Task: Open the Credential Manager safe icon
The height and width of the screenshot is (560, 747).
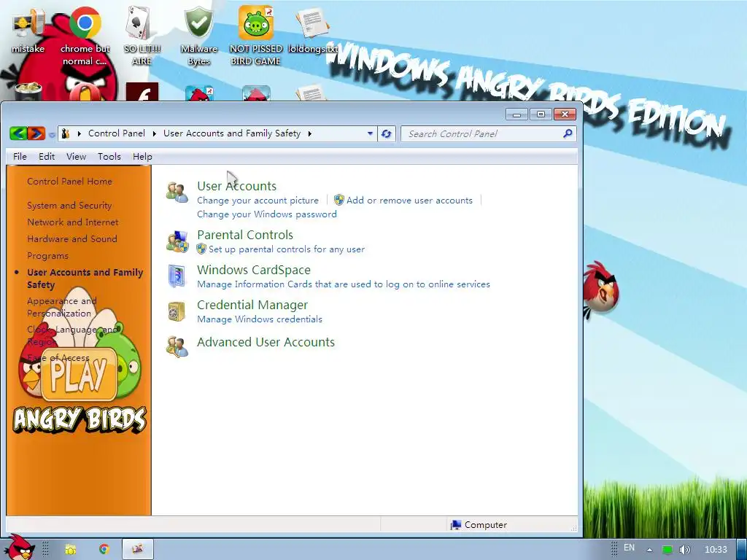Action: pos(177,311)
